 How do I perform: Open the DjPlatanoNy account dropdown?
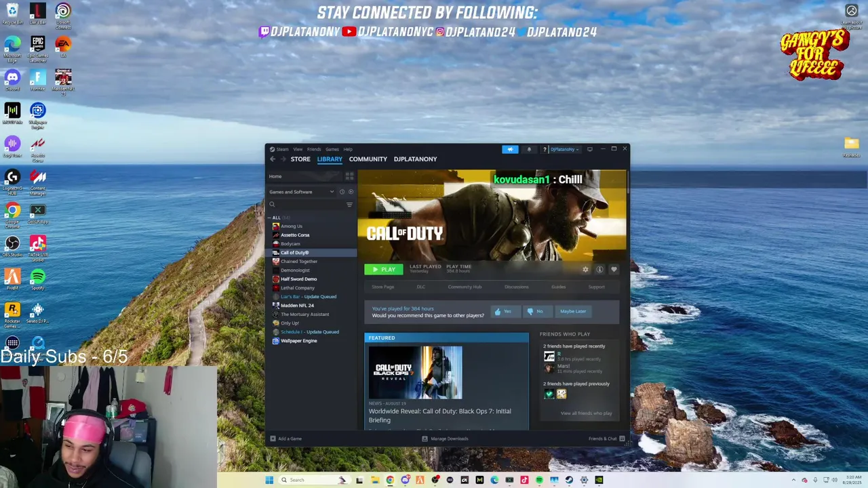pos(564,149)
